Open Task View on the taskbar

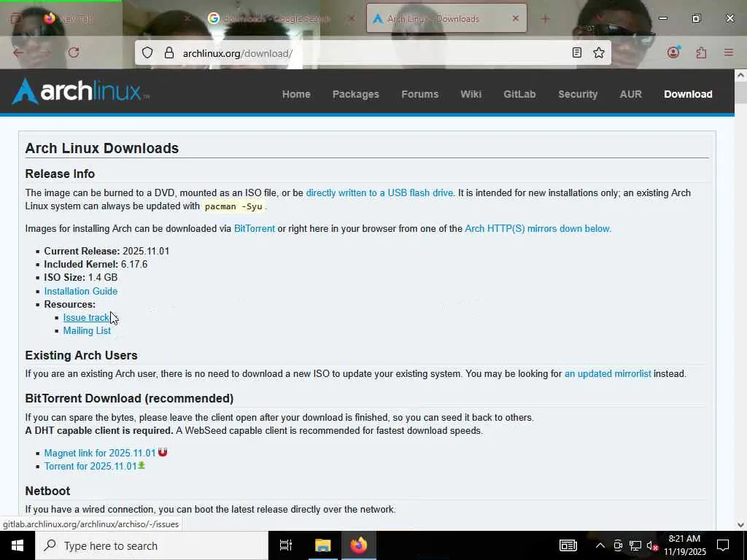[x=285, y=545]
